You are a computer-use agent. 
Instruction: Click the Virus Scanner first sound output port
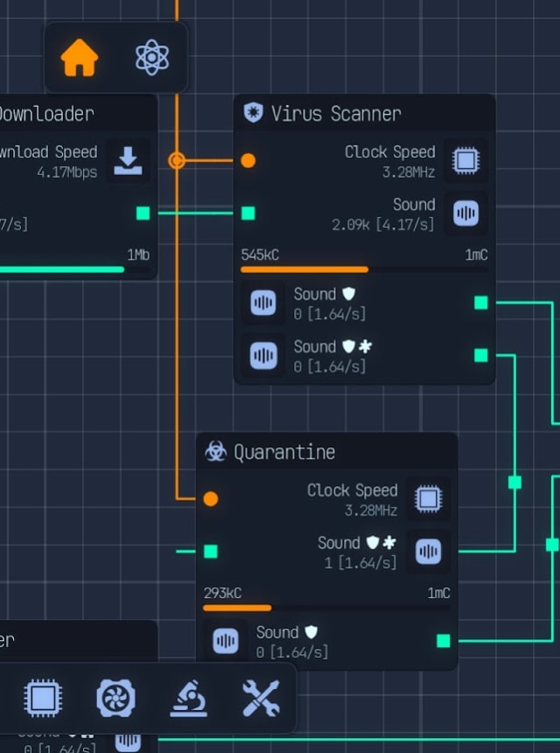480,303
